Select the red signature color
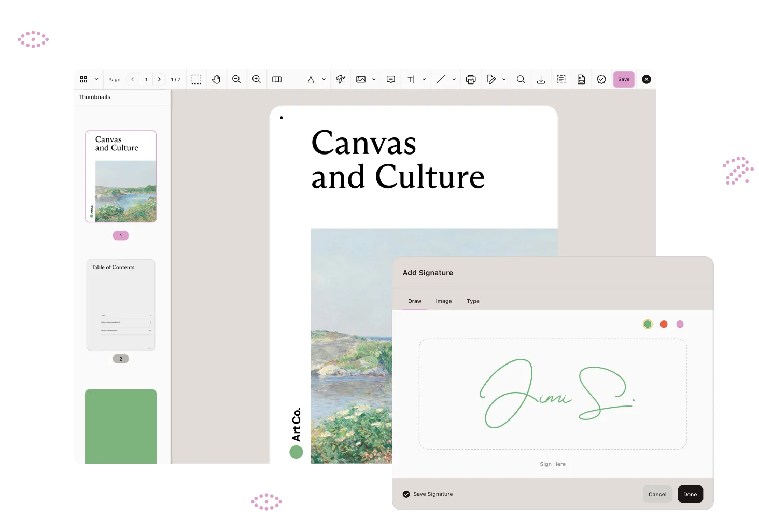This screenshot has height=532, width=759. point(664,324)
